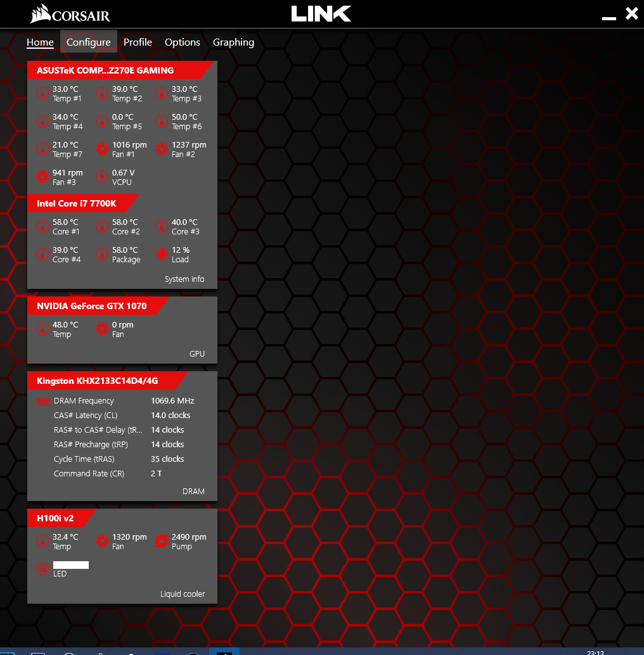Select the motherboard Fan #2 icon

pos(162,149)
